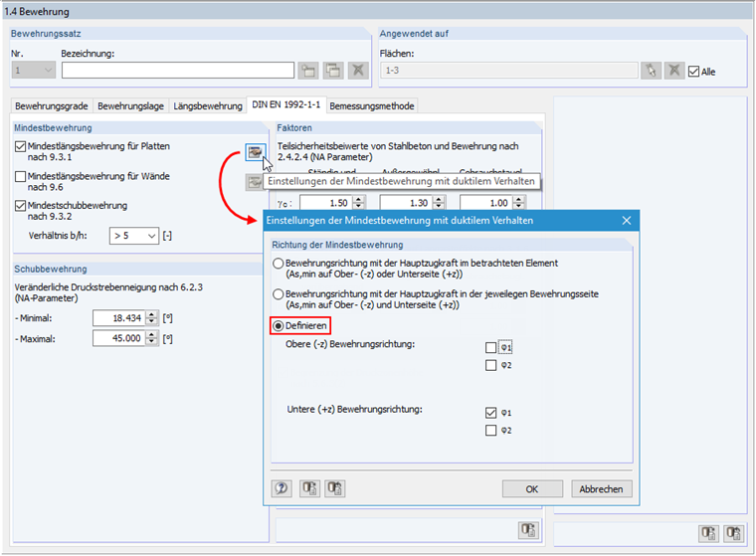This screenshot has height=556, width=756.
Task: Adjust the Maximal angle spinner arrows
Action: 151,338
